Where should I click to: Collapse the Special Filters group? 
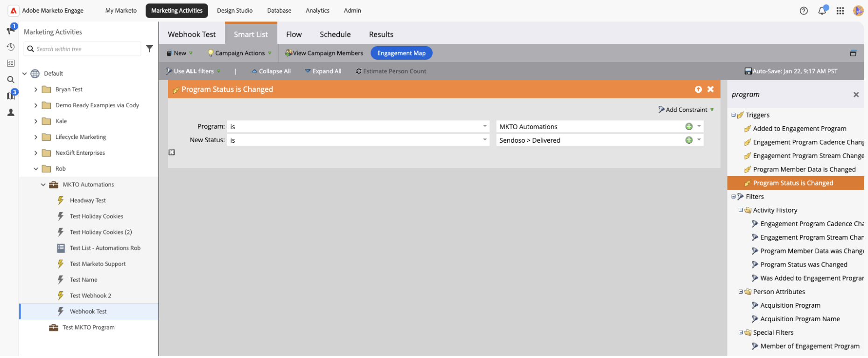[x=741, y=332]
